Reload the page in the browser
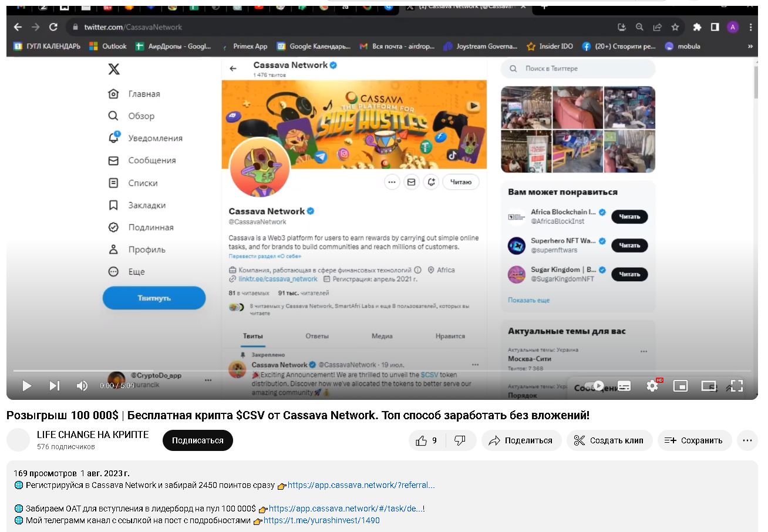Screen dimensions: 768x532 pos(53,27)
